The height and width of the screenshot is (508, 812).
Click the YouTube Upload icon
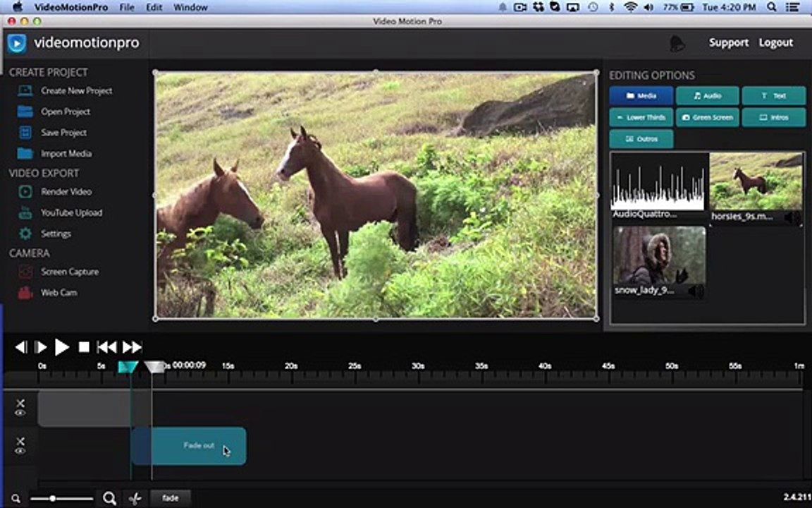[x=25, y=212]
